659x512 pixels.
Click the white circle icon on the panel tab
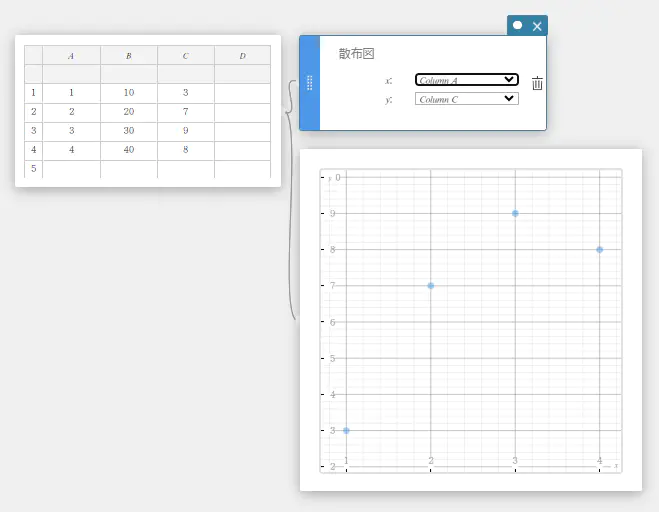click(517, 26)
